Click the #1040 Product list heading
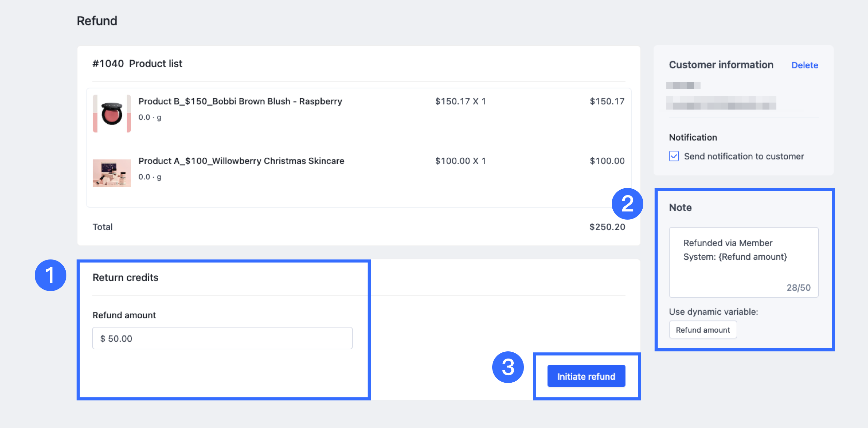This screenshot has height=428, width=868. pos(137,64)
